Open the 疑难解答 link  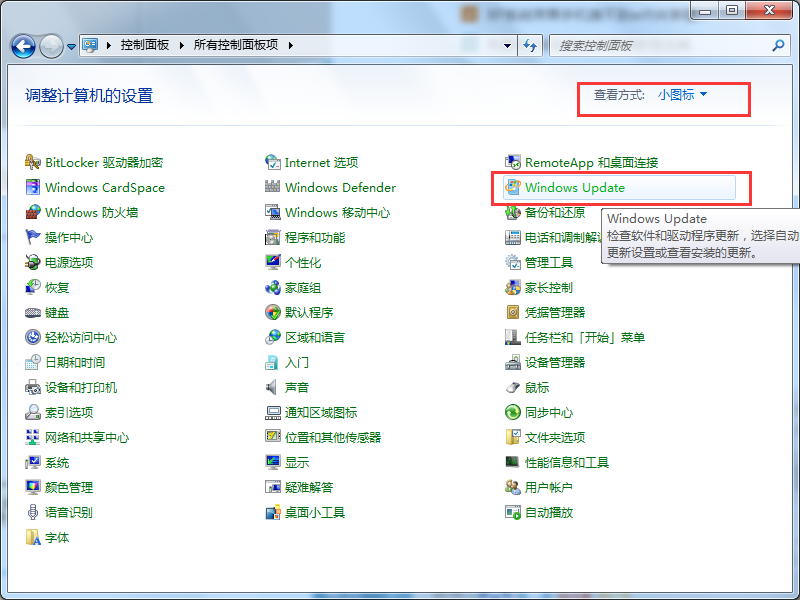pyautogui.click(x=309, y=487)
